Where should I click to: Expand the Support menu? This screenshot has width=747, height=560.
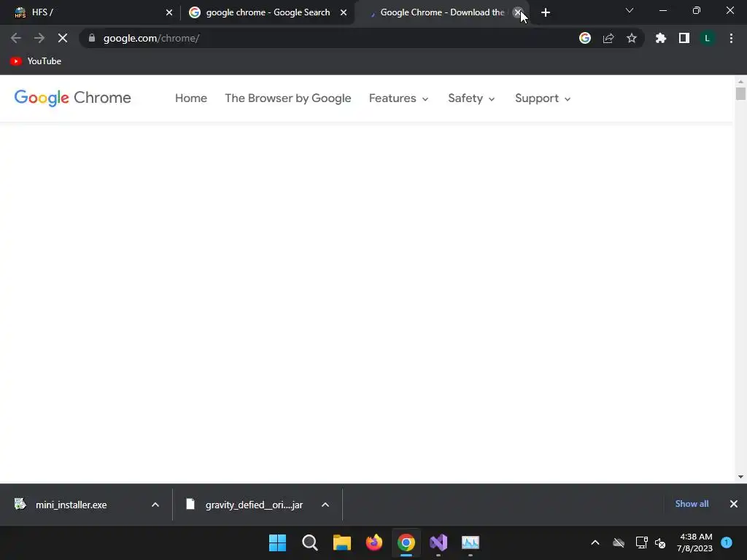543,98
